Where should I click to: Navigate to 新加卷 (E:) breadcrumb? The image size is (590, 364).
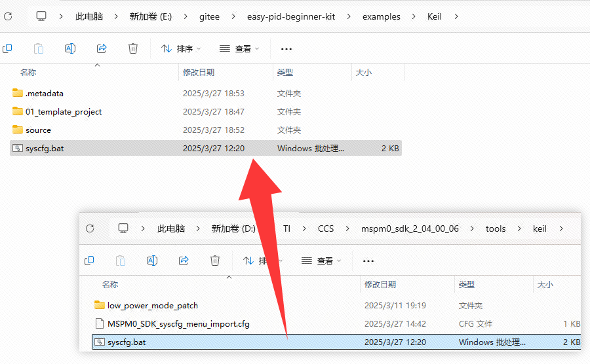pyautogui.click(x=151, y=16)
